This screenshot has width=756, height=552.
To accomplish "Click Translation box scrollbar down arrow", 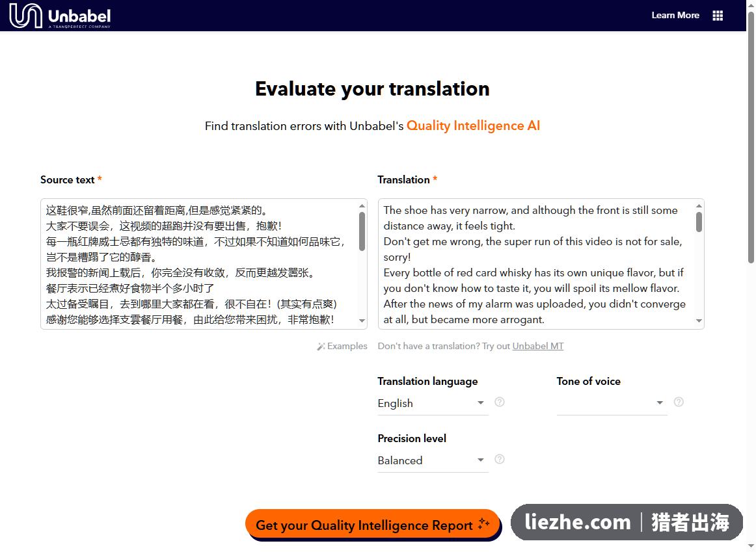I will point(699,321).
